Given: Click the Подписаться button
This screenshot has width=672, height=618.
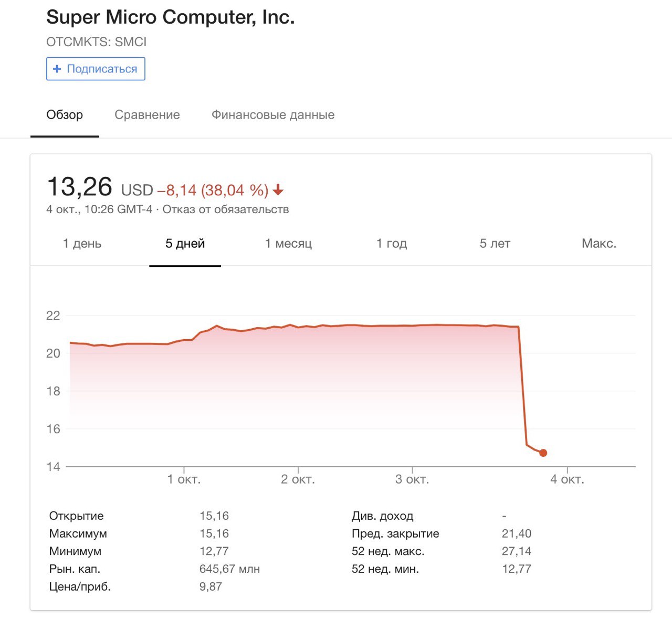Looking at the screenshot, I should [96, 69].
